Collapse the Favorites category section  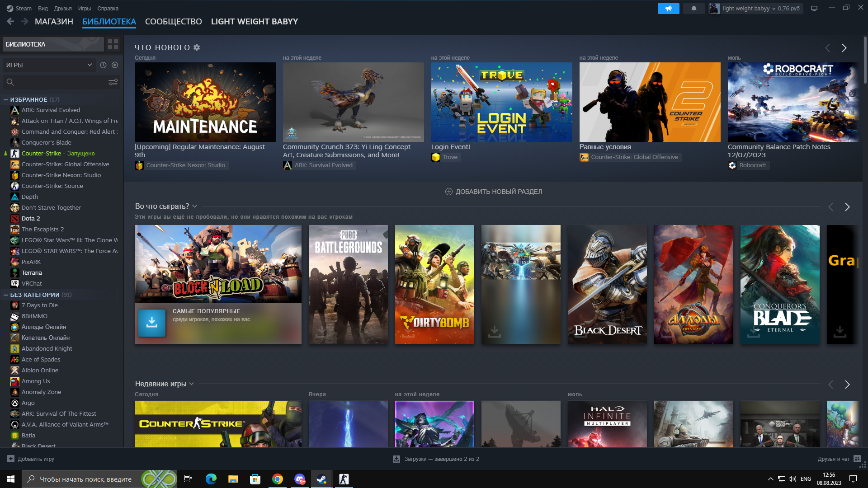coord(6,100)
